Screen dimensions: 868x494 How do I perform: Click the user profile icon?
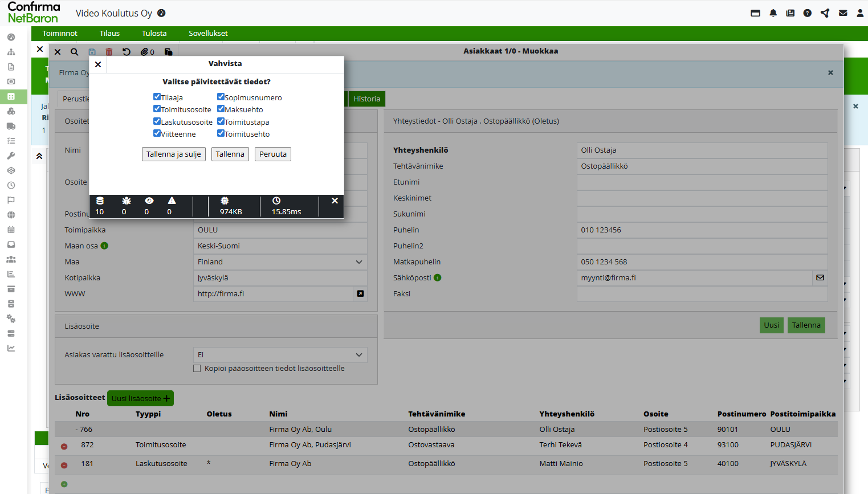pos(860,13)
